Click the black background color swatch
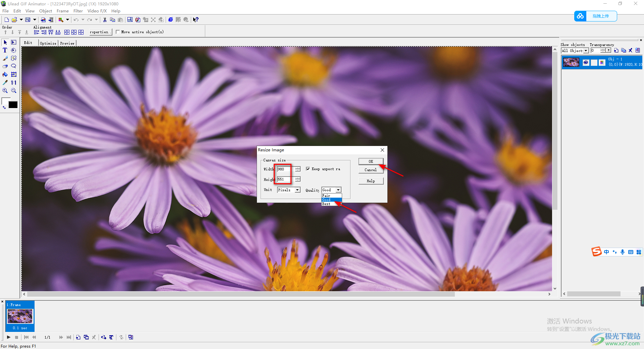This screenshot has height=349, width=644. click(13, 105)
